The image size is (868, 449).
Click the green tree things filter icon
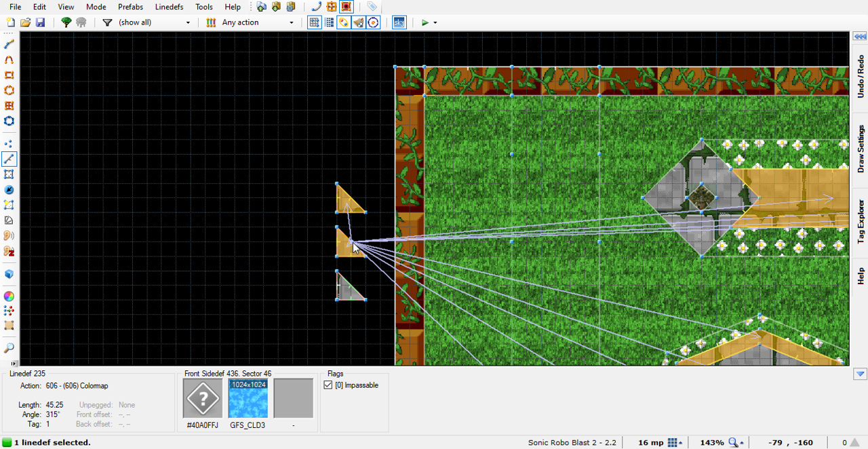pos(66,22)
